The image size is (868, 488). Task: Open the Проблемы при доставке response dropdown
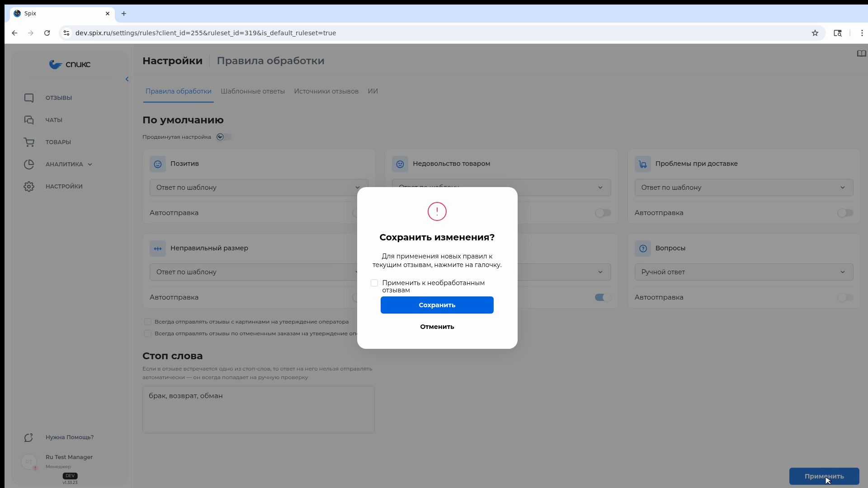click(x=744, y=188)
